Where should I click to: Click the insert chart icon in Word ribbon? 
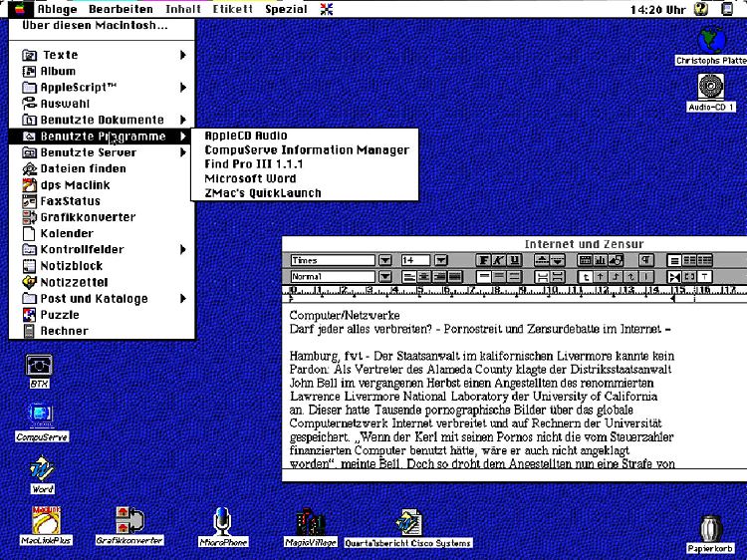pyautogui.click(x=600, y=260)
